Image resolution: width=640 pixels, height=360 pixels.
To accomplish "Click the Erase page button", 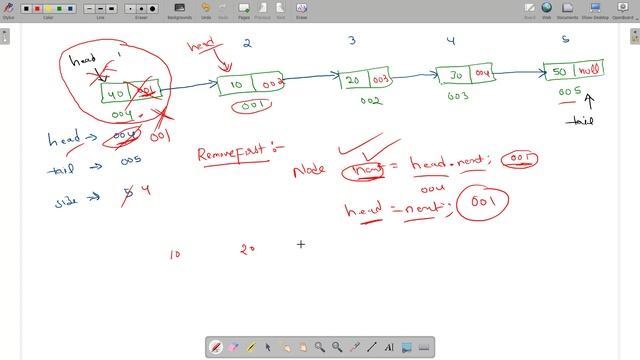I will (301, 10).
